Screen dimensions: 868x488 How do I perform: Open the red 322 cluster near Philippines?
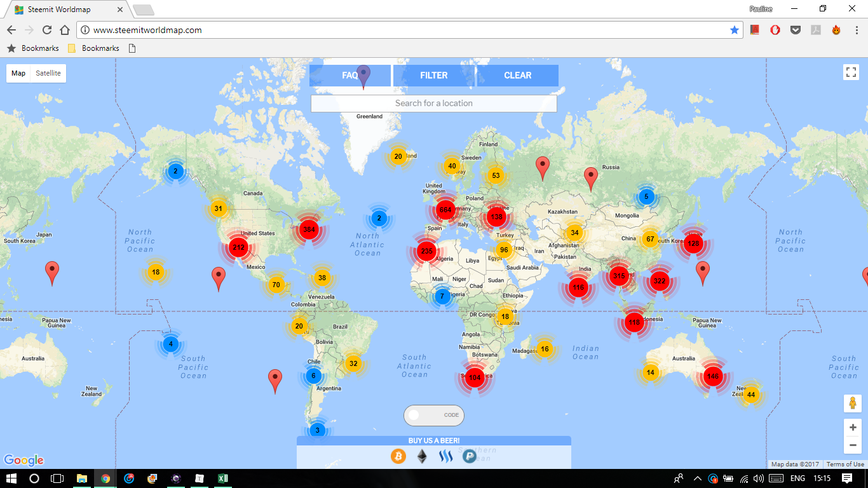(659, 281)
